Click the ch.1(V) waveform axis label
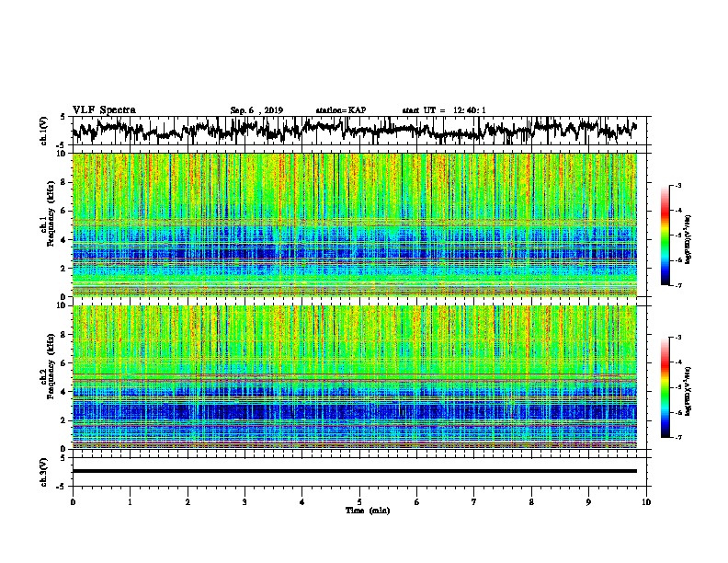 tap(44, 131)
